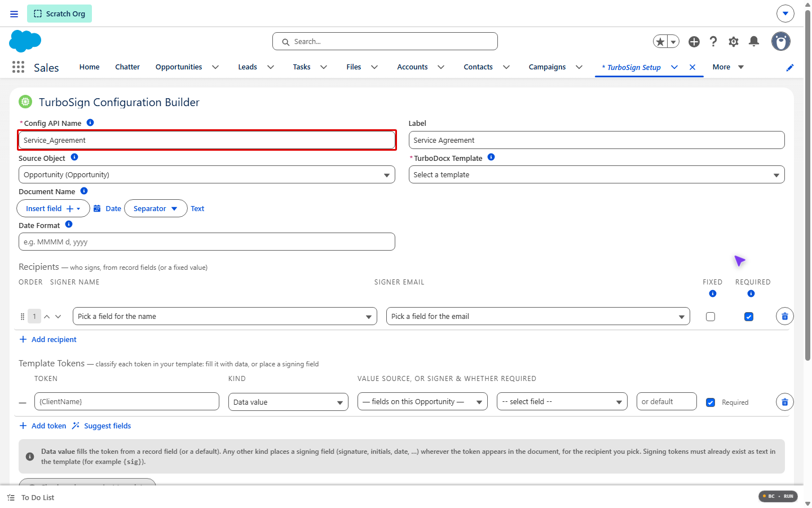Open the Source Object dropdown
Viewport: 812px width, 508px height.
click(x=207, y=174)
